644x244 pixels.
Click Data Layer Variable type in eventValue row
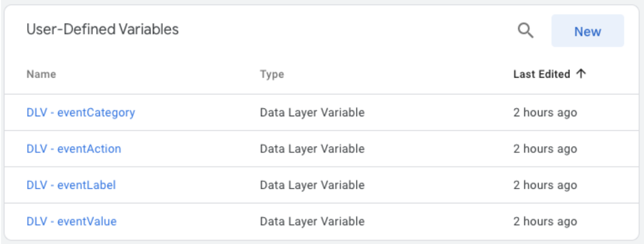(x=312, y=222)
